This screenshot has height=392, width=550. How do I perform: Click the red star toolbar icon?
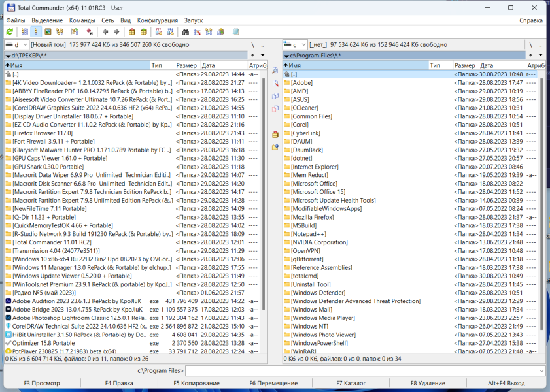click(x=90, y=32)
